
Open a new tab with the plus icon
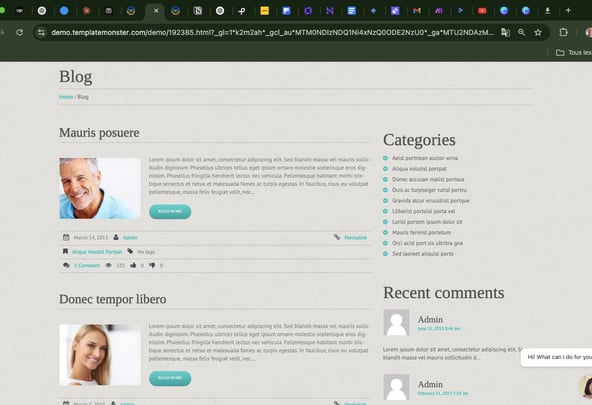pyautogui.click(x=568, y=11)
